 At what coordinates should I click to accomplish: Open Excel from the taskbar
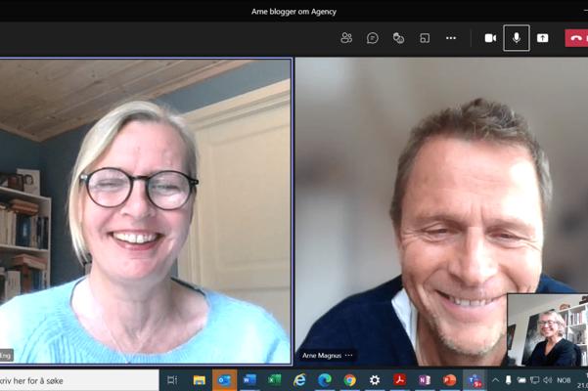click(275, 380)
